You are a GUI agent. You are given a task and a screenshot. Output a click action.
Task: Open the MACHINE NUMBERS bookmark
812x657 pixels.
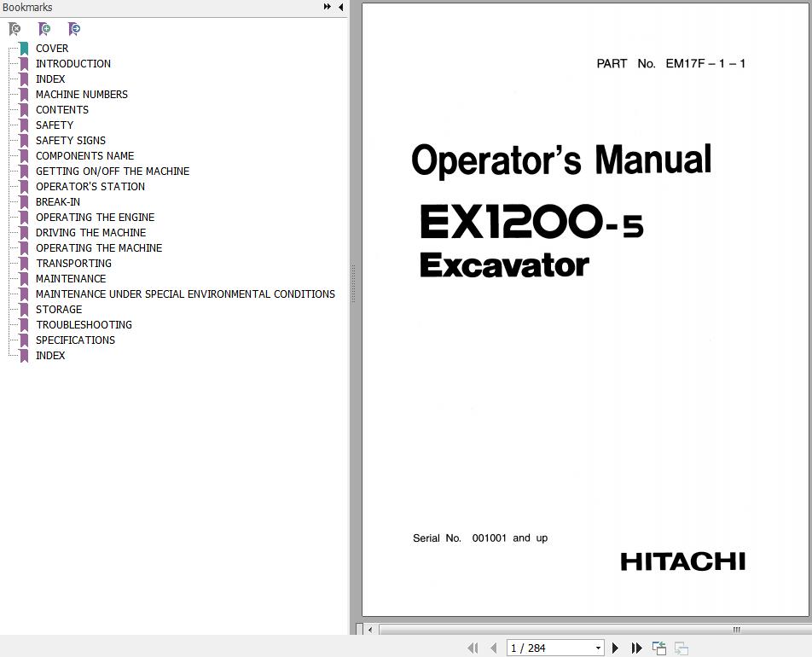(82, 95)
